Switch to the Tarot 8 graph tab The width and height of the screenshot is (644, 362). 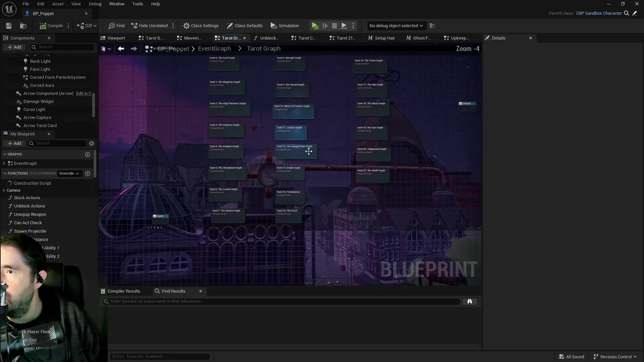[x=150, y=38]
